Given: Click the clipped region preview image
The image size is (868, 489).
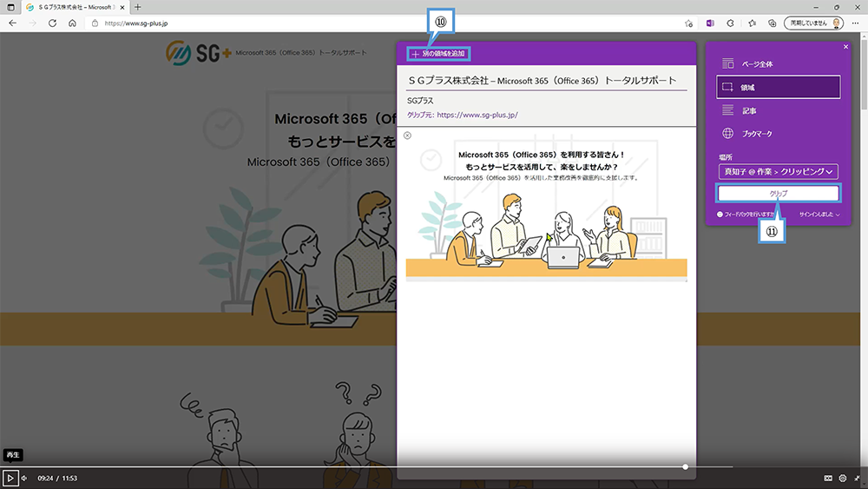Looking at the screenshot, I should point(546,208).
